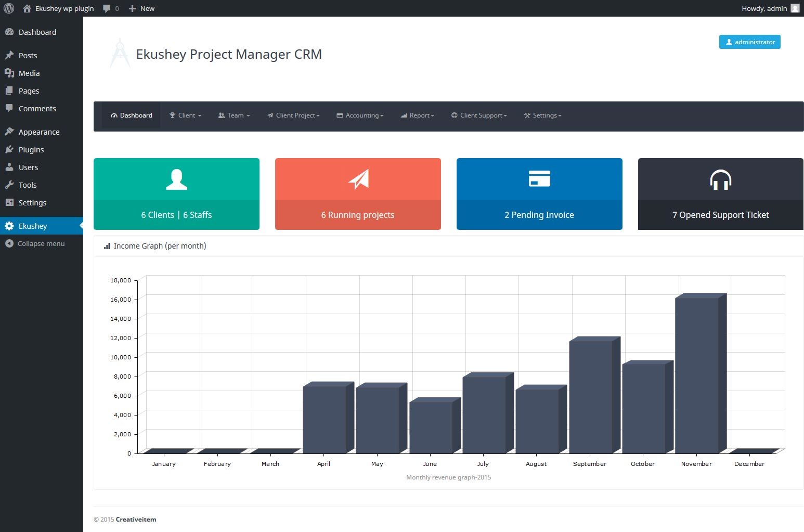Expand the Report dropdown menu
Image resolution: width=804 pixels, height=532 pixels.
(417, 115)
